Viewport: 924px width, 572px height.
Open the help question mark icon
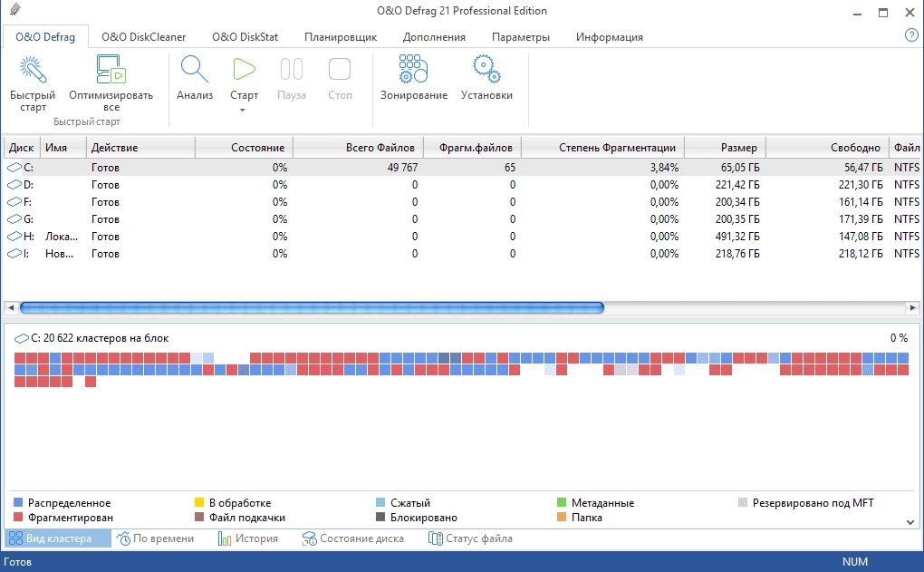911,35
